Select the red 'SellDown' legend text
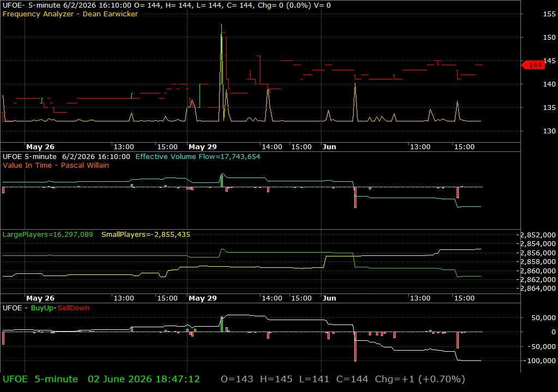The height and width of the screenshot is (392, 558). point(74,308)
